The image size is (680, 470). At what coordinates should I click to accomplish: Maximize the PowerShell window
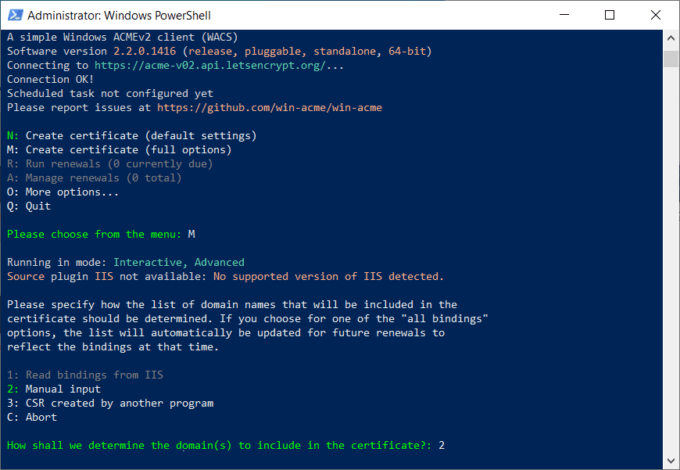(609, 15)
